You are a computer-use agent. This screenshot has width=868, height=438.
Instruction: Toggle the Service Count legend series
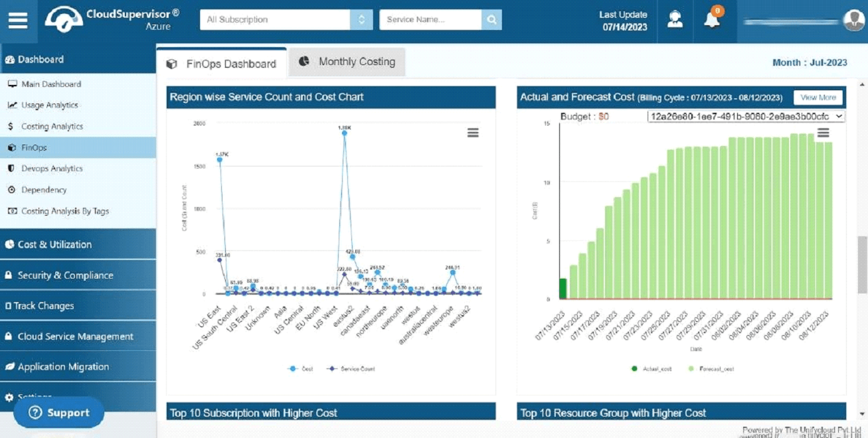pos(350,369)
